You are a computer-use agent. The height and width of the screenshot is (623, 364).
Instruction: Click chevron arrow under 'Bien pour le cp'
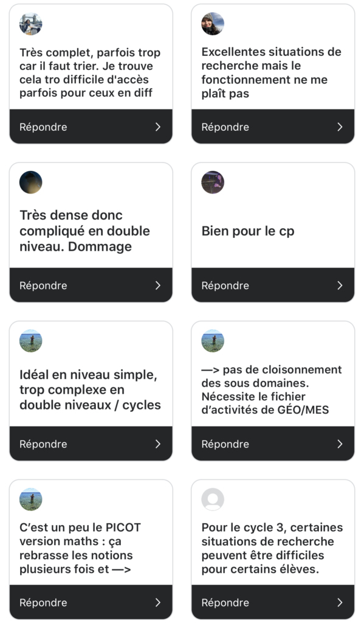(340, 285)
